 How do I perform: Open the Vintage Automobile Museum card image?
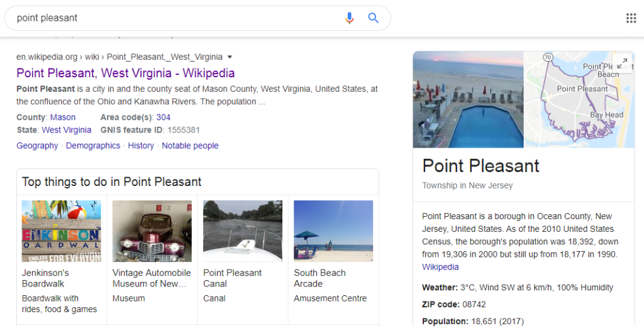(152, 231)
